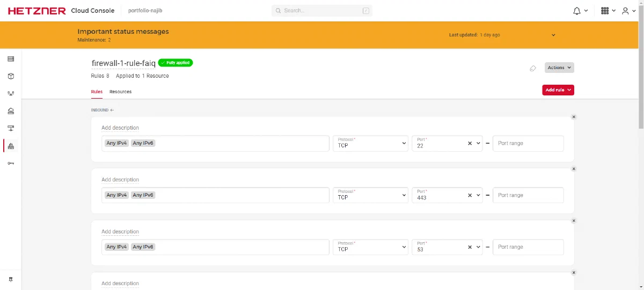
Task: Clear the port 53 value
Action: click(470, 247)
